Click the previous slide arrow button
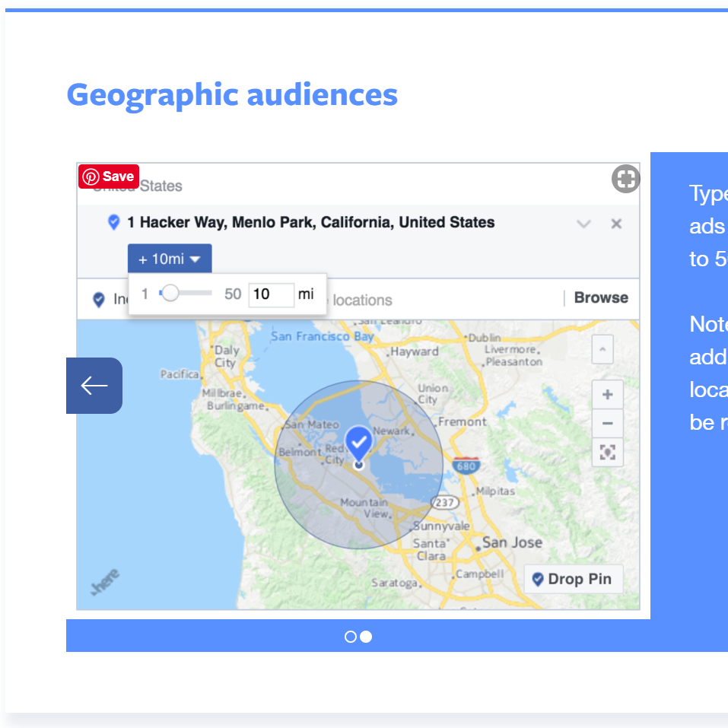728x728 pixels. [x=94, y=386]
